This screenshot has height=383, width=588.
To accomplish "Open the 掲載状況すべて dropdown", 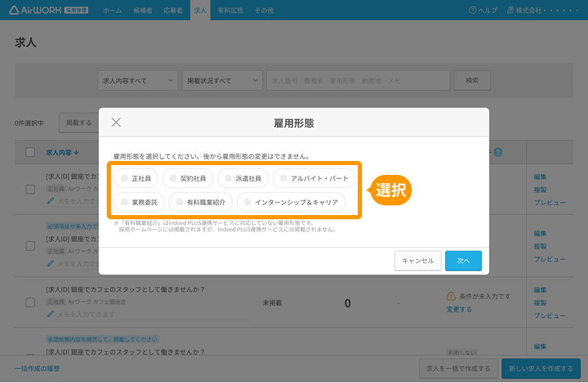I will click(222, 80).
